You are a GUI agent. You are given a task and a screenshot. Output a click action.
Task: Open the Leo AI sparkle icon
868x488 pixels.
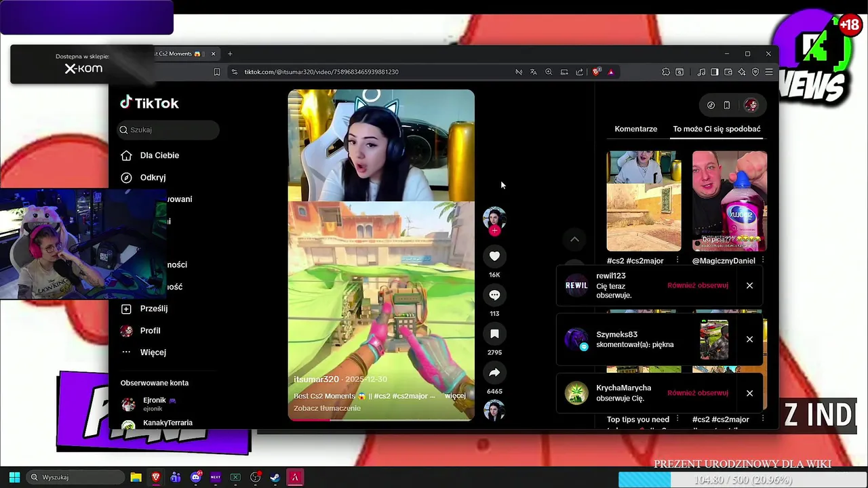coord(742,72)
